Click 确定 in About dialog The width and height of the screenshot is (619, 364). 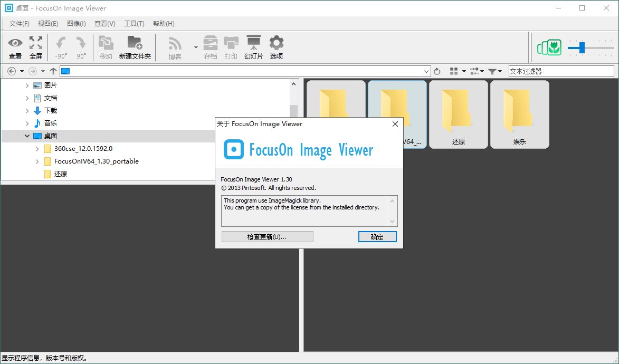pos(377,237)
